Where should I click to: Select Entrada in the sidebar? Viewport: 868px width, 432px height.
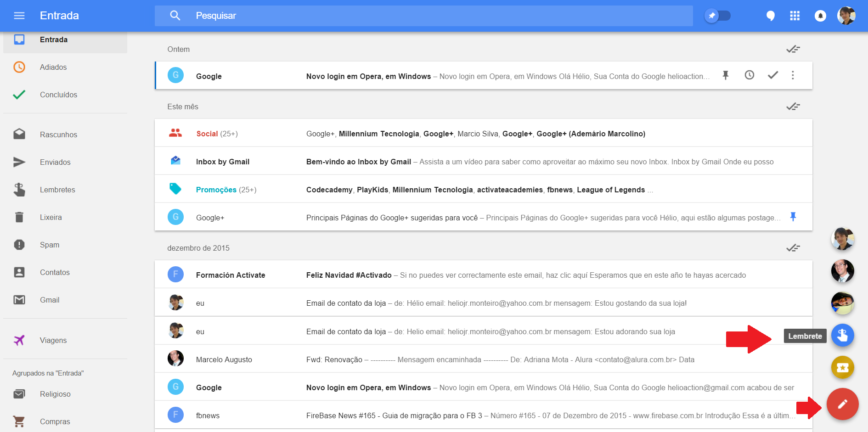(x=65, y=40)
